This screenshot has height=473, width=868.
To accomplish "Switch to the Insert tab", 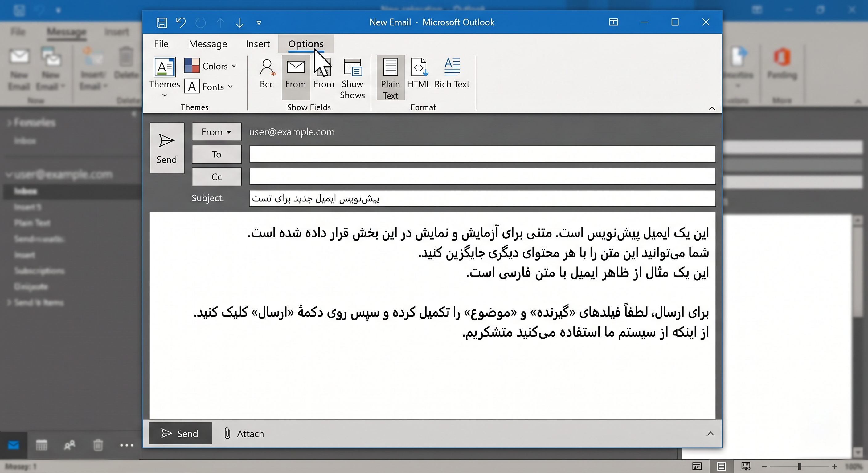I will pyautogui.click(x=257, y=44).
